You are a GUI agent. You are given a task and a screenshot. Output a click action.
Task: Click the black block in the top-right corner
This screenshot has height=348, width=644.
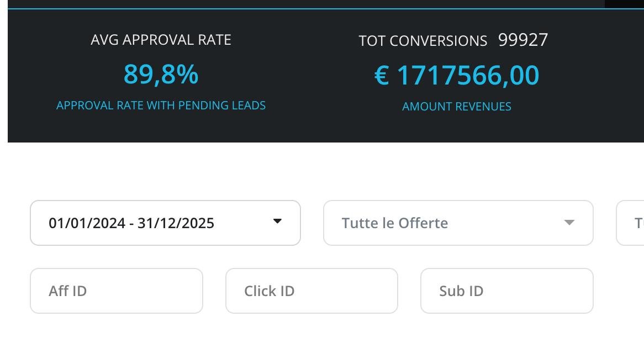coord(624,3)
